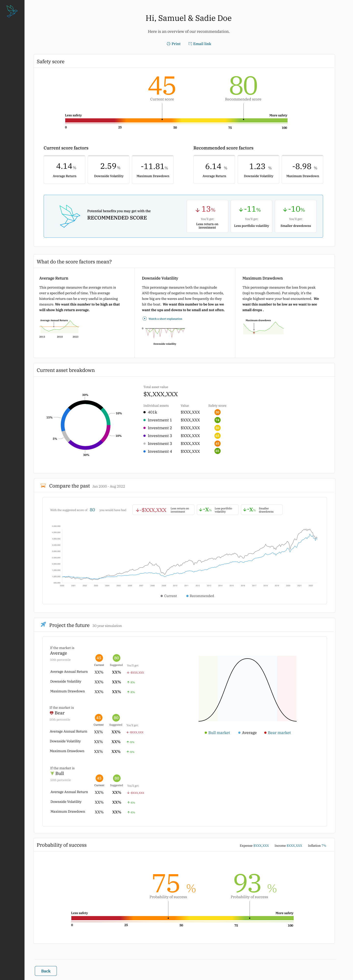Image resolution: width=353 pixels, height=980 pixels.
Task: Click the yellow safety score badge 65
Action: pos(217,436)
